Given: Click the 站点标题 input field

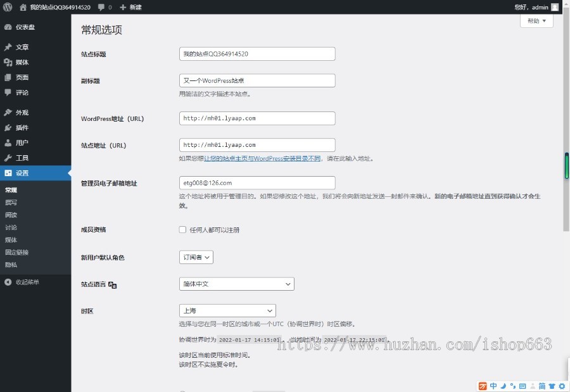Looking at the screenshot, I should (x=257, y=54).
